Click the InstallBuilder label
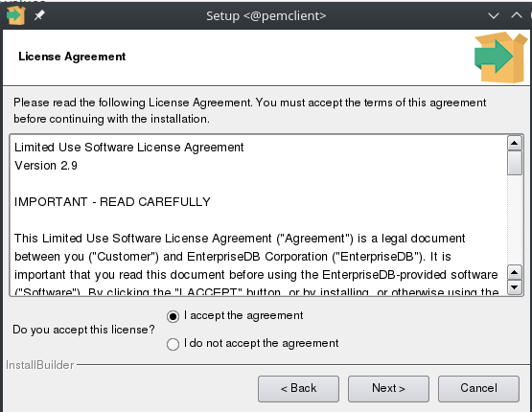 click(39, 365)
